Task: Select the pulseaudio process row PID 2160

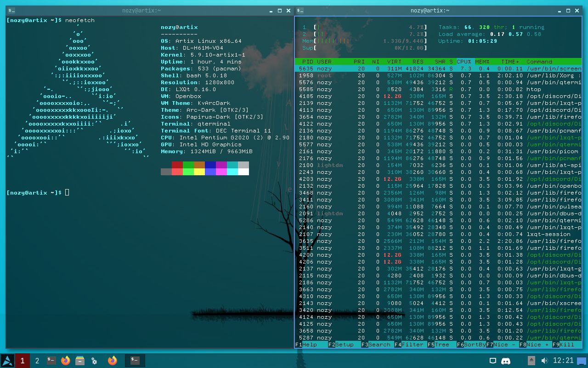Action: click(x=438, y=207)
